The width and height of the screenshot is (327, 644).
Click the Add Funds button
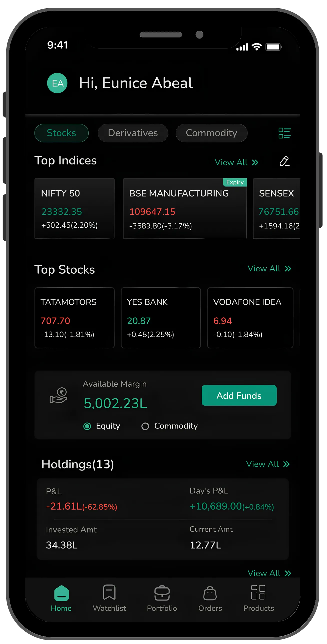[x=239, y=396]
